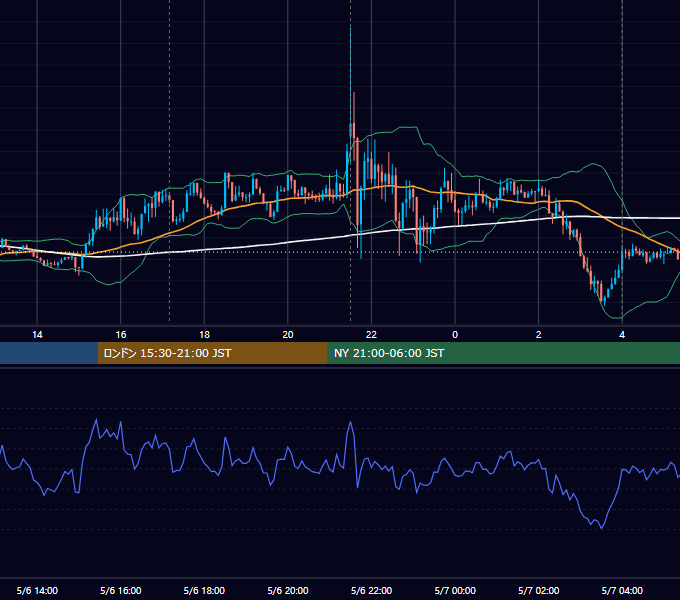Screen dimensions: 680x600
Task: Click the ロンドン 15:30-21:00 JST session band
Action: point(212,353)
